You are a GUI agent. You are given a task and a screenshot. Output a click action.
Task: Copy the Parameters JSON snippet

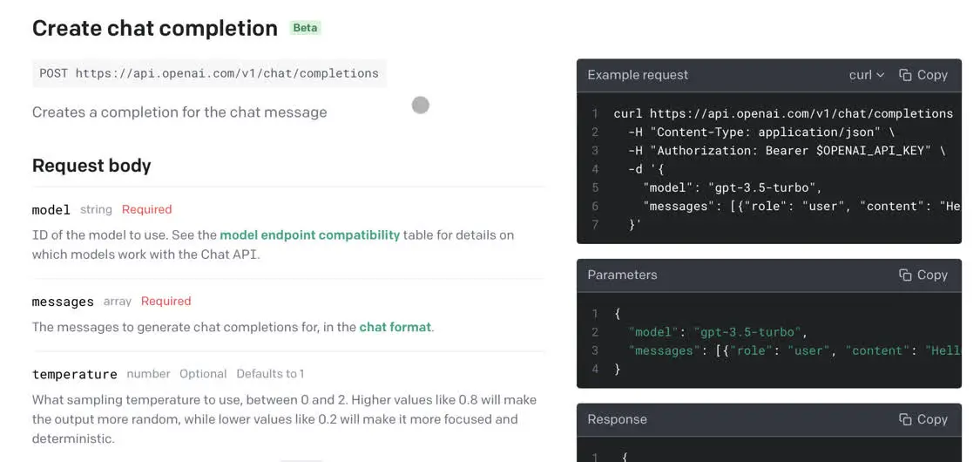click(x=923, y=275)
